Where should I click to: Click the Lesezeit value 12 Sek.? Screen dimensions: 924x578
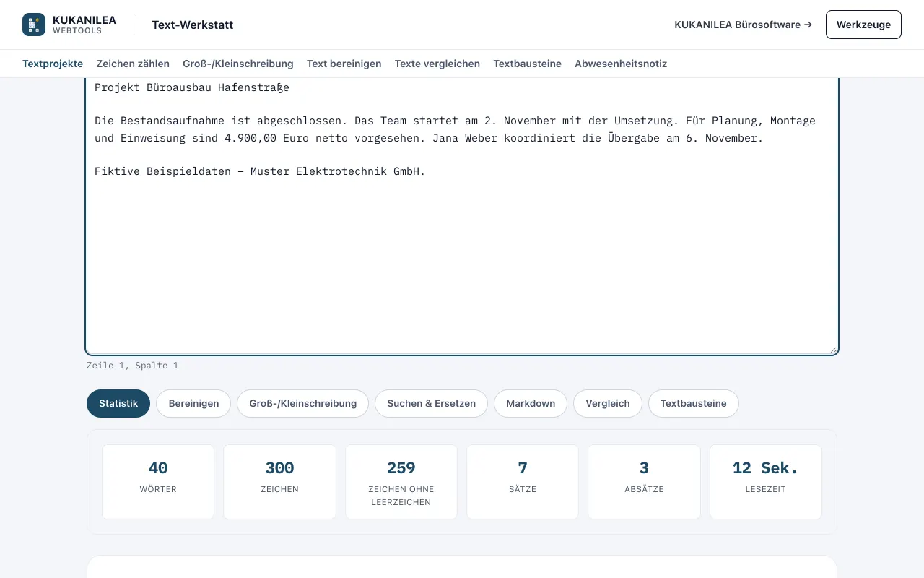tap(766, 468)
